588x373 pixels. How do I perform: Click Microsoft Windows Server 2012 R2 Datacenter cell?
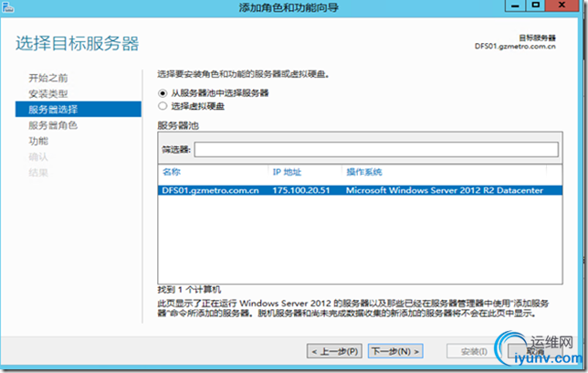(445, 190)
